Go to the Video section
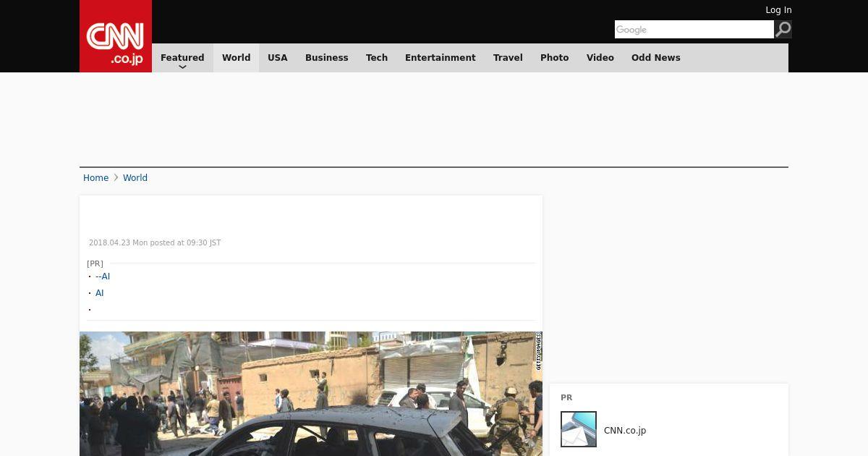 point(600,58)
